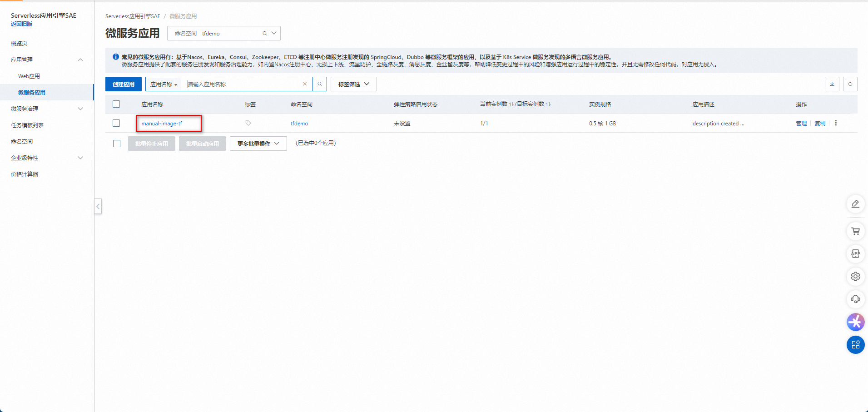
Task: Click the 创建应用 button
Action: click(124, 84)
